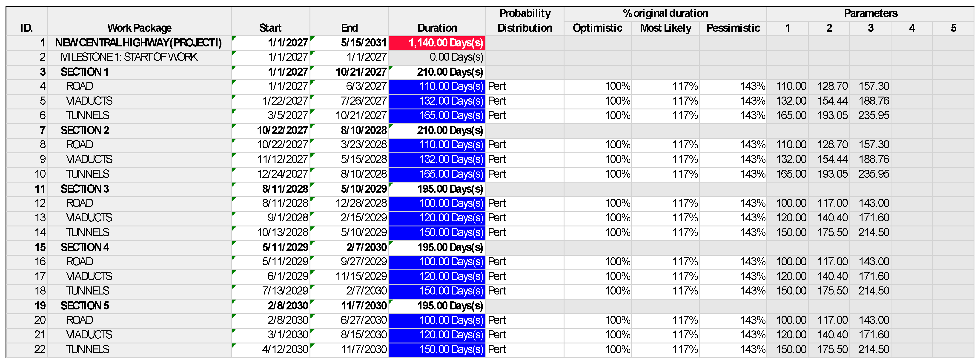Select the Work Package column header
The height and width of the screenshot is (363, 980).
pyautogui.click(x=139, y=28)
